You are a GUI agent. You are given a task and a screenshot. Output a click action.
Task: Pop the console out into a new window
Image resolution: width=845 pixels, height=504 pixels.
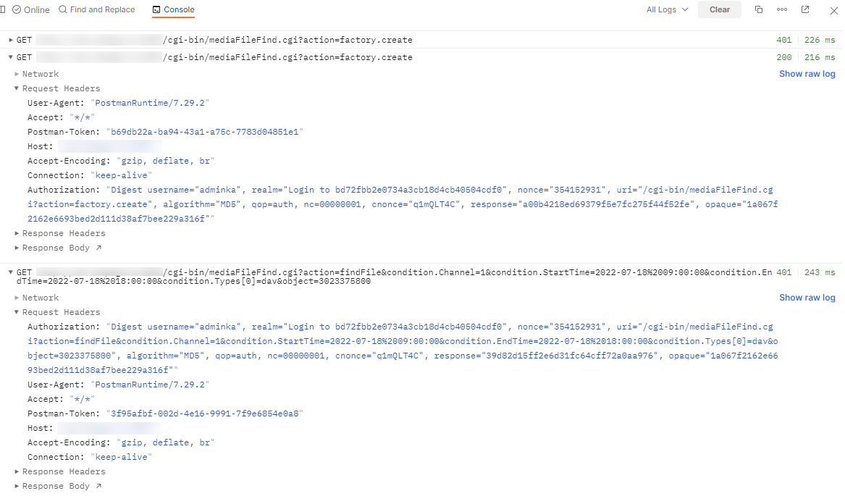pyautogui.click(x=806, y=9)
